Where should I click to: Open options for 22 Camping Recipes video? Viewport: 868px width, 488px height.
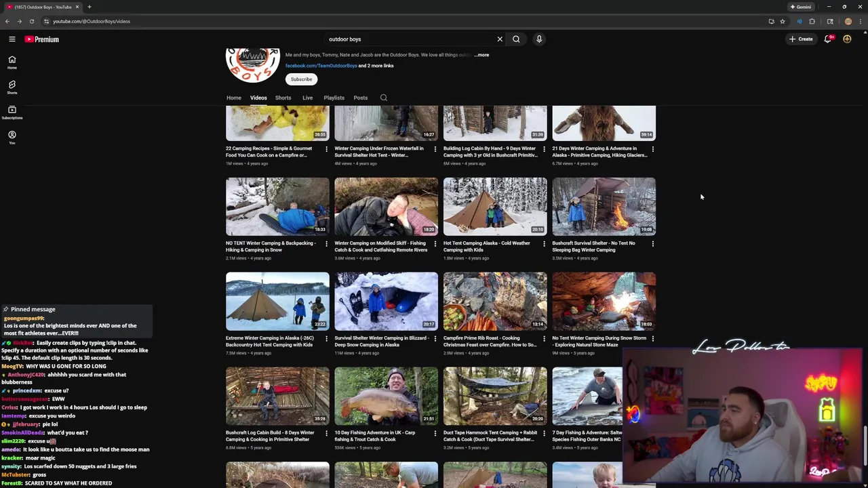(x=326, y=148)
